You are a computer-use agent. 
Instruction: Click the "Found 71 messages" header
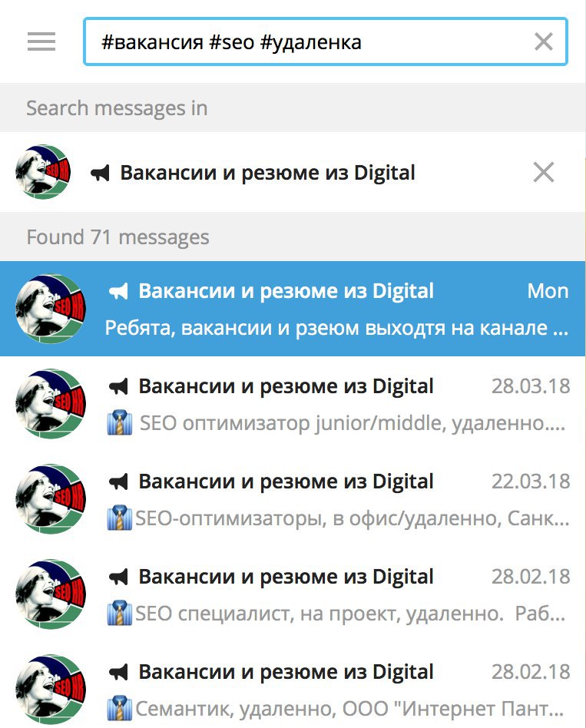coord(118,237)
